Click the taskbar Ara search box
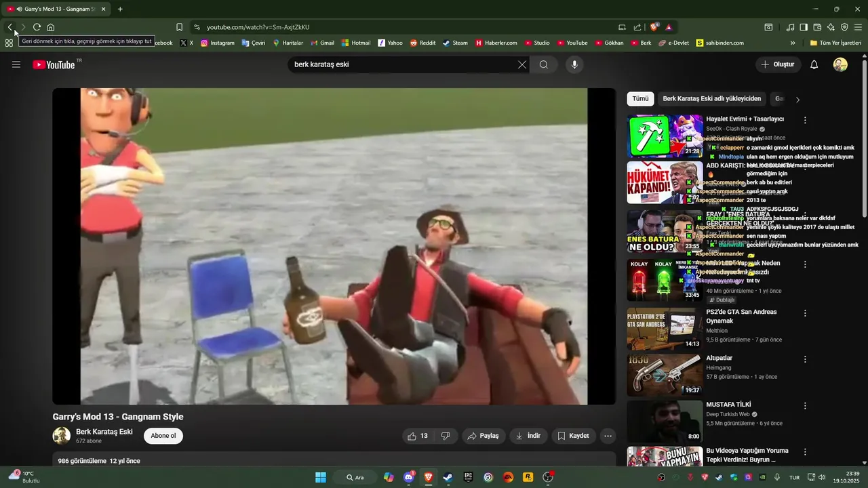 coord(356,477)
